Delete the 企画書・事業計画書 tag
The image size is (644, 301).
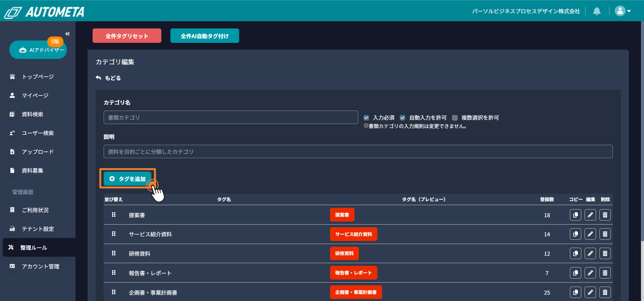[605, 292]
